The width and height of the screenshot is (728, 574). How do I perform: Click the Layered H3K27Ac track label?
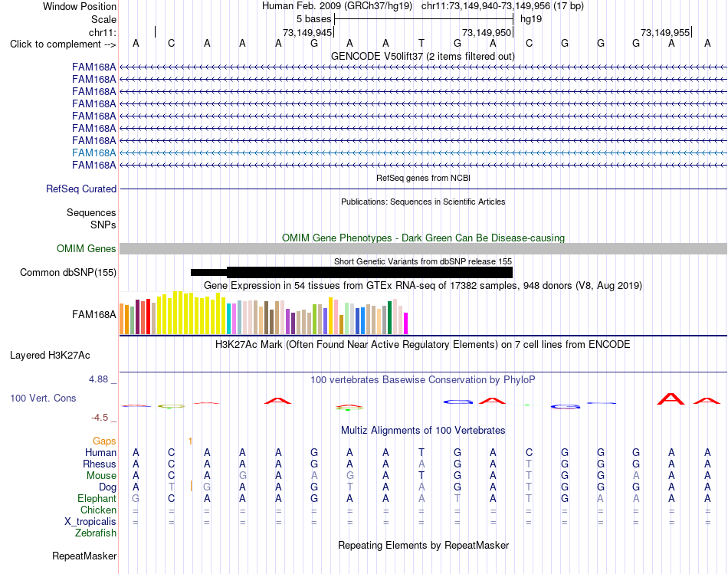click(50, 356)
